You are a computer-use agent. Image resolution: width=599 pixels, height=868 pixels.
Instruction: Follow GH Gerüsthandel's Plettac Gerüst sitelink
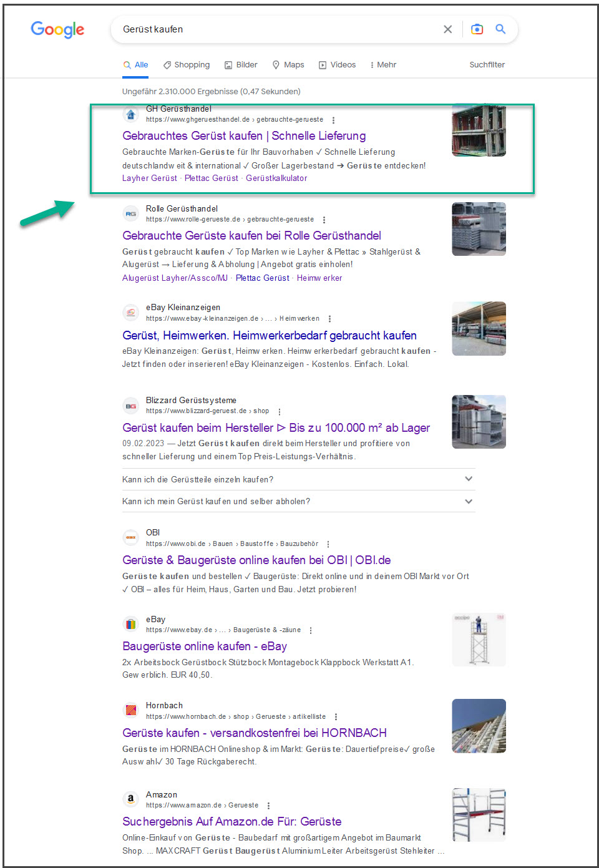212,178
